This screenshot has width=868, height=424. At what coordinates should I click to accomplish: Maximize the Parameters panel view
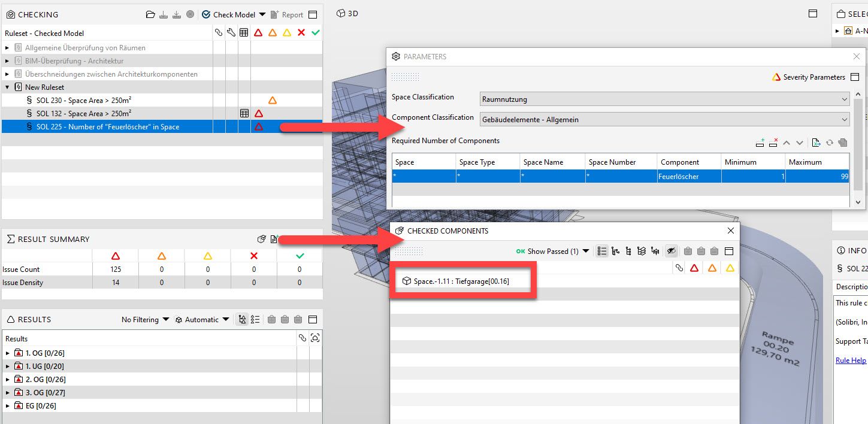[x=855, y=77]
